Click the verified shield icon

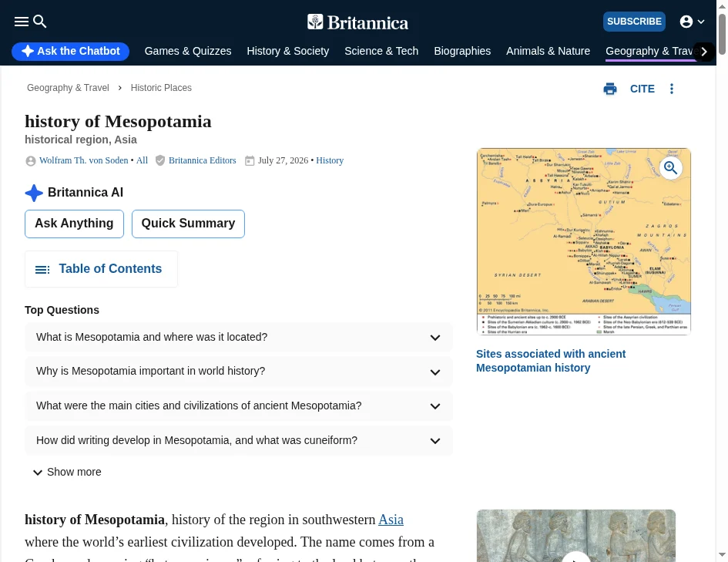click(x=160, y=160)
